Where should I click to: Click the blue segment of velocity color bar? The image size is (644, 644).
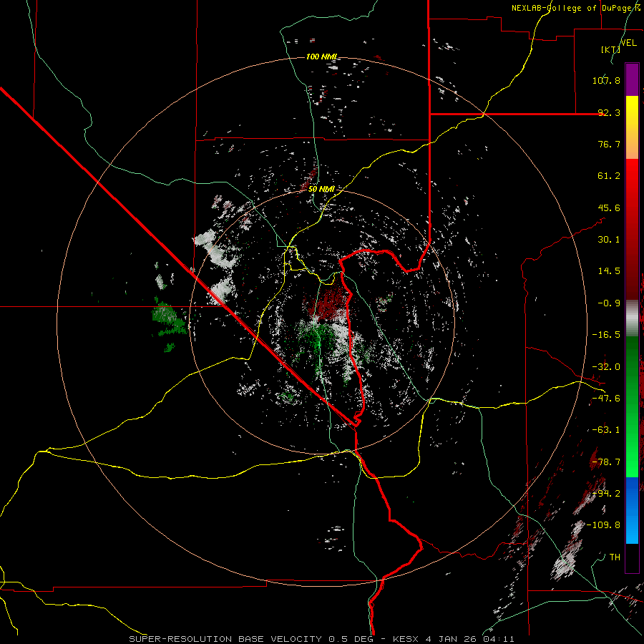tap(632, 510)
